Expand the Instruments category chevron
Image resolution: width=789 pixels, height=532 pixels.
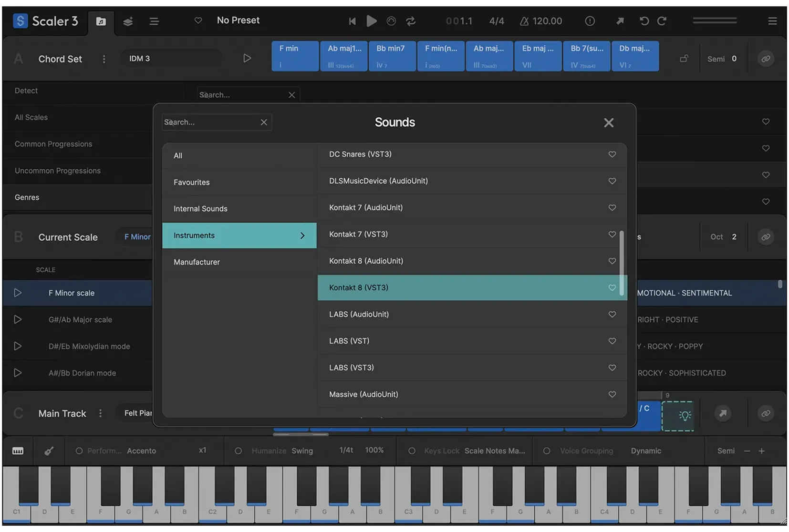[x=302, y=235]
